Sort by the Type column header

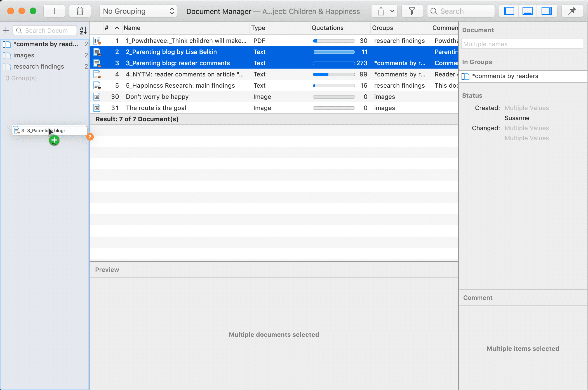point(258,28)
